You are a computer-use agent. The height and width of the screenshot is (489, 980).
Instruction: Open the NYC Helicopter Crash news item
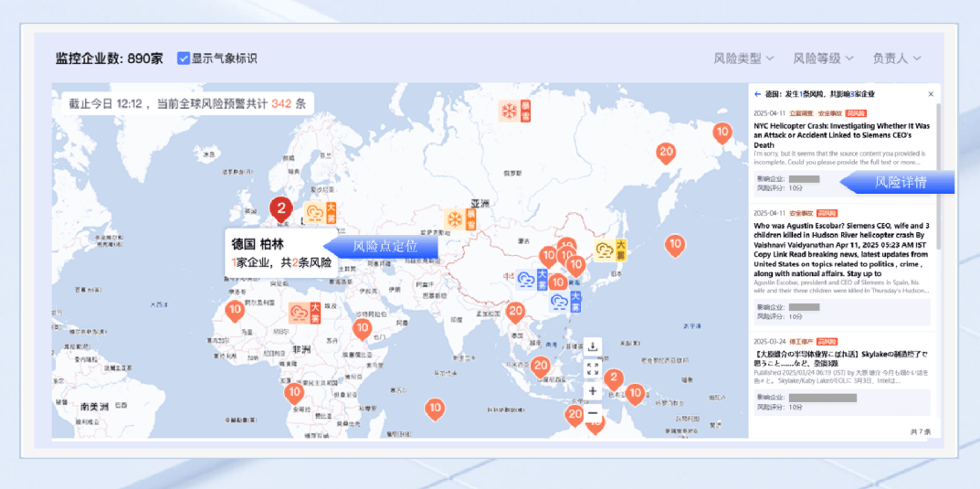tap(842, 134)
